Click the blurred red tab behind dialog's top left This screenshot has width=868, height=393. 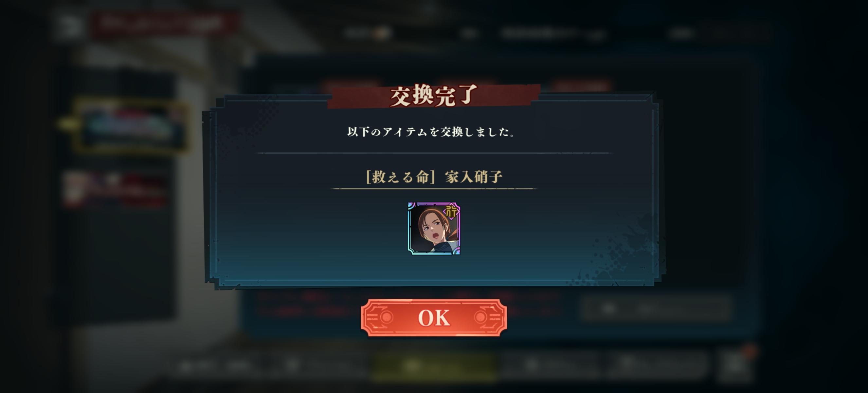[351, 86]
